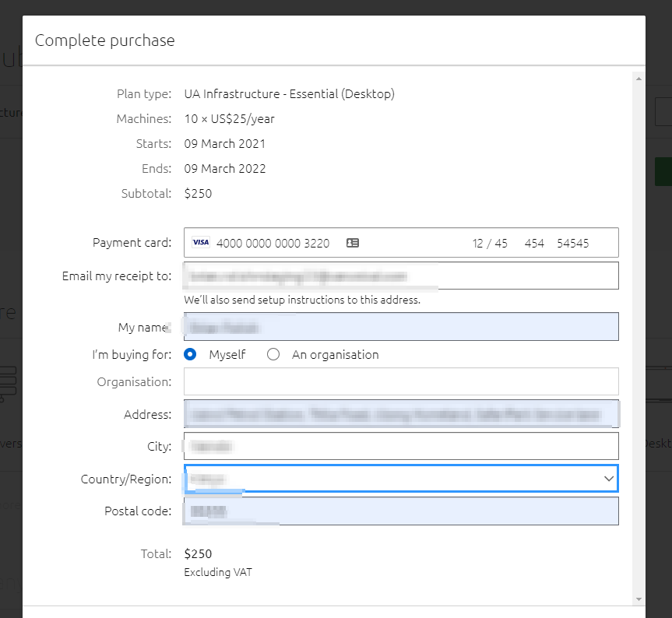Click the end date 09 March 2022
This screenshot has width=672, height=618.
[x=224, y=168]
